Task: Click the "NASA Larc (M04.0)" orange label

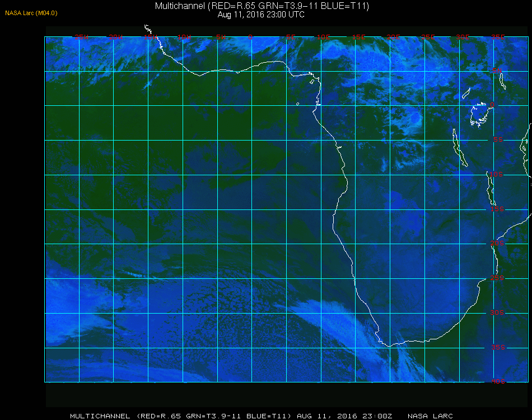Action: 31,13
